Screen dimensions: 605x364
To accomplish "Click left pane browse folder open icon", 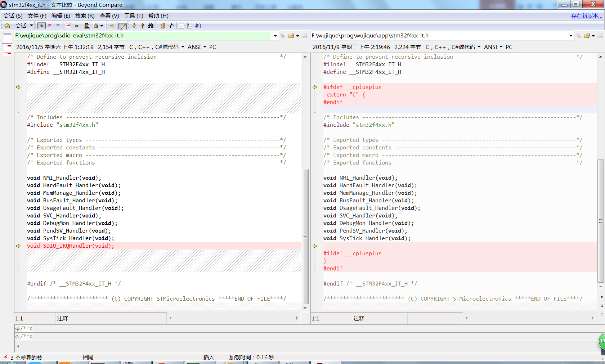I will (291, 36).
